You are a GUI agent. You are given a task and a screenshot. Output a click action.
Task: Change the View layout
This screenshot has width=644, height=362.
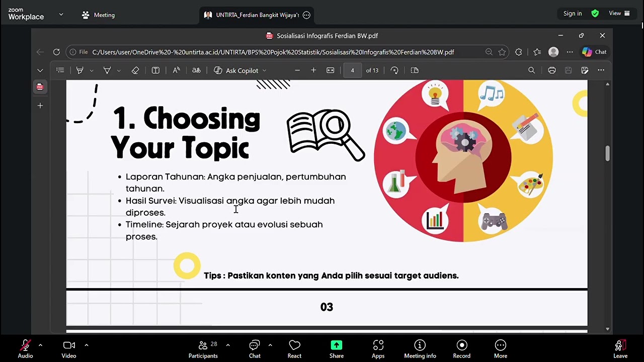[x=619, y=14]
